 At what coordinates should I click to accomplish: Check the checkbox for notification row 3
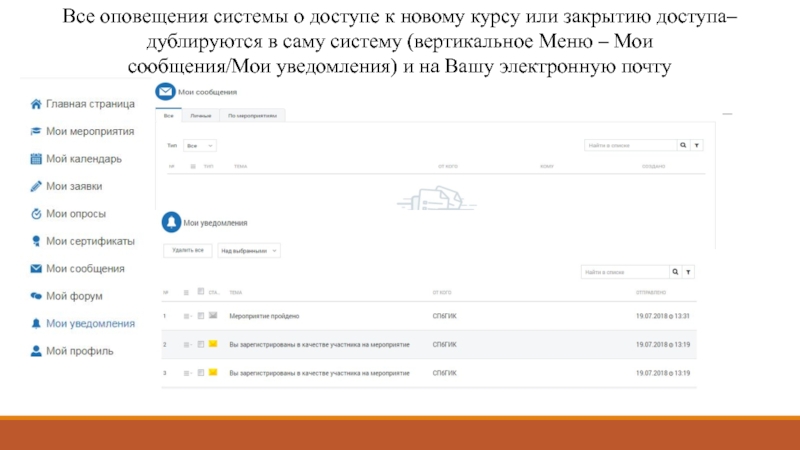200,373
